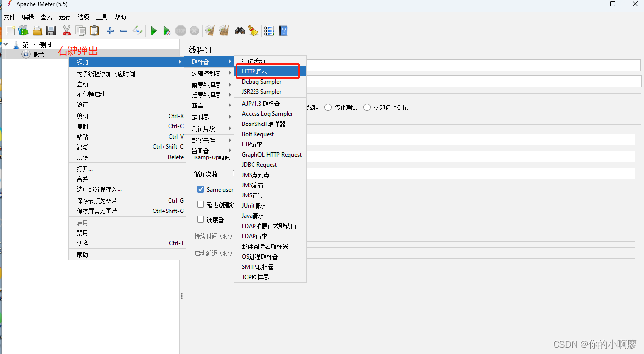Image resolution: width=644 pixels, height=354 pixels.
Task: Choose 保存节点为图片 option
Action: click(x=126, y=201)
